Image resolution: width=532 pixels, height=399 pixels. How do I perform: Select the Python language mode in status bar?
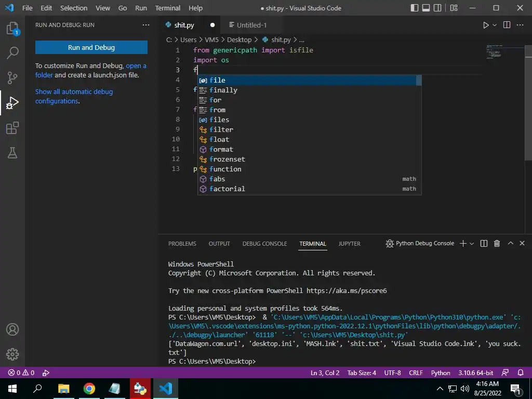pos(441,373)
